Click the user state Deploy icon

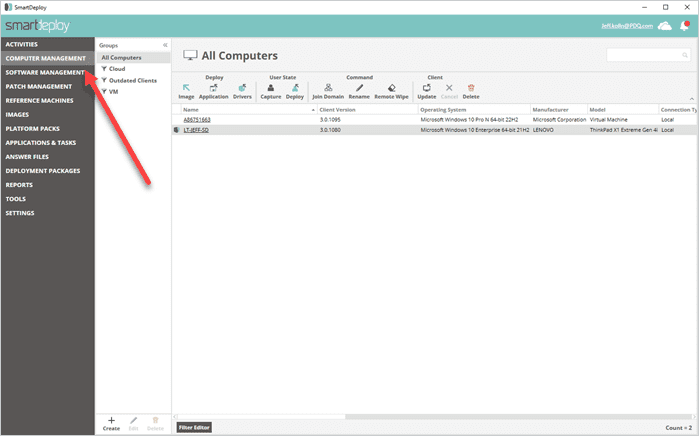pyautogui.click(x=295, y=88)
